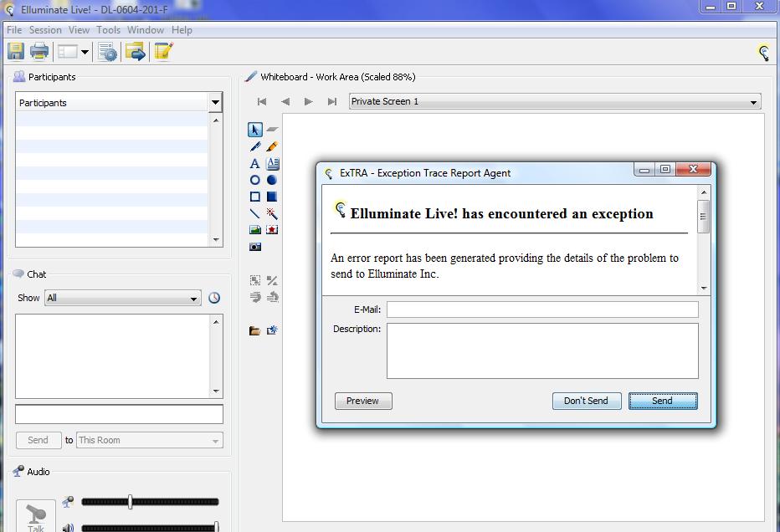Click the ungroup objects whiteboard icon
This screenshot has height=532, width=780.
272,280
